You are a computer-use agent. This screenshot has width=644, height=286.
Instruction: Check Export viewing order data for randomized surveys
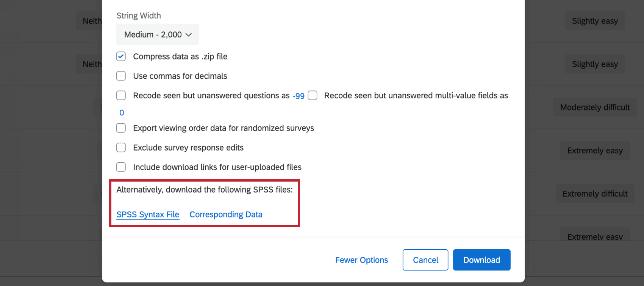pyautogui.click(x=121, y=128)
